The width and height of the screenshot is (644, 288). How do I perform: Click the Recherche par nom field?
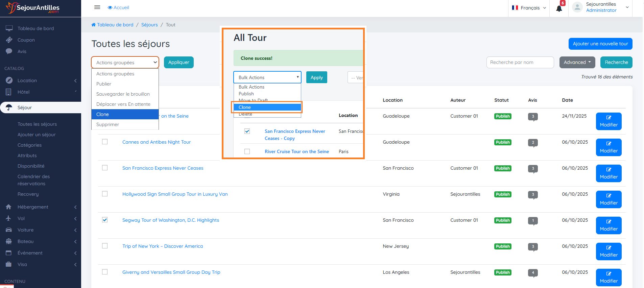(x=520, y=62)
